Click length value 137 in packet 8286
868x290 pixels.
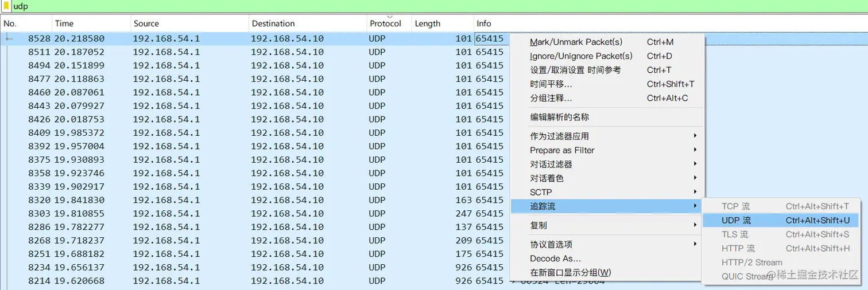coord(463,227)
